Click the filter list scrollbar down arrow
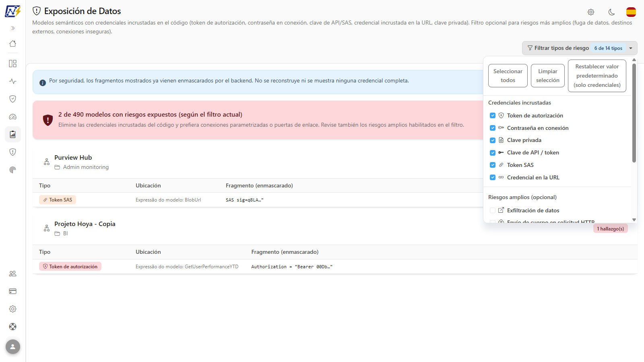The image size is (644, 362). tap(634, 220)
